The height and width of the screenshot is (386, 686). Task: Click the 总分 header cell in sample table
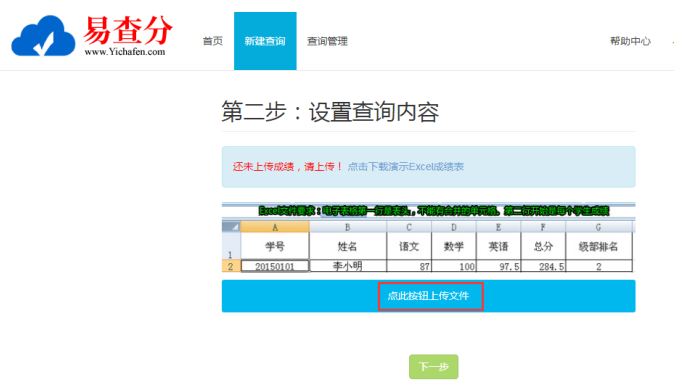[x=543, y=246]
